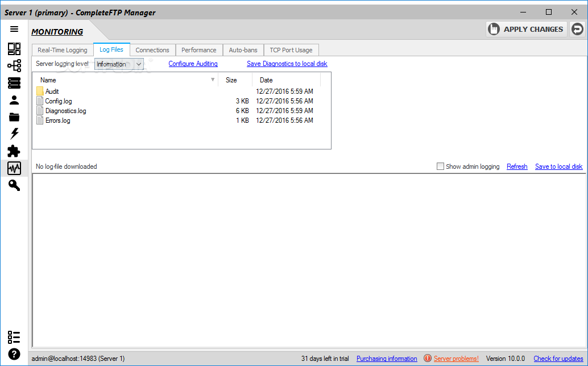588x366 pixels.
Task: Click admin@localhost:14983 status text
Action: (x=78, y=359)
